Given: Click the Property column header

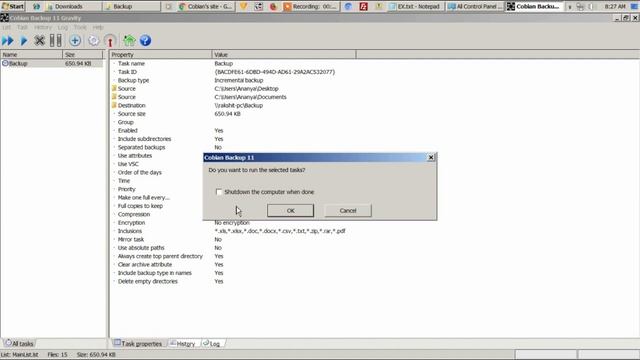Looking at the screenshot, I should [161, 54].
